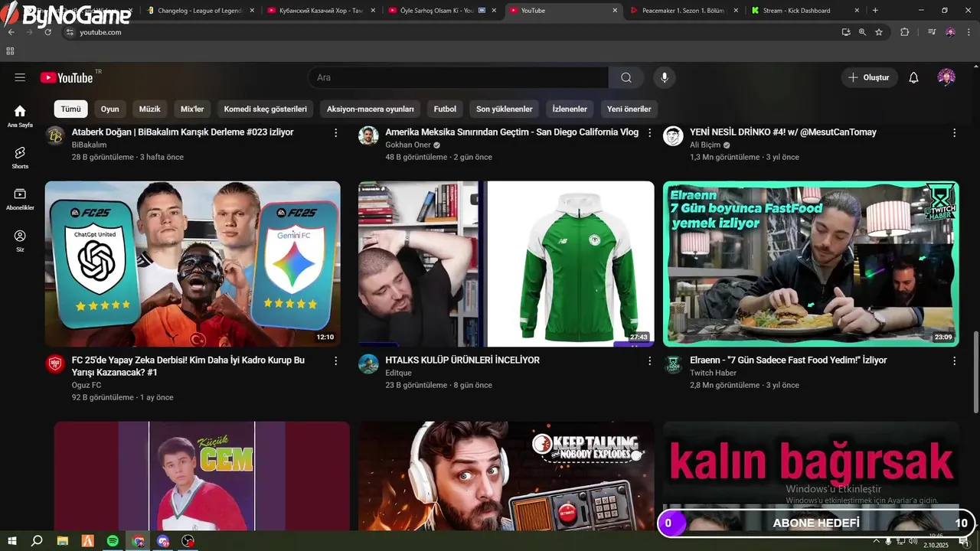The width and height of the screenshot is (980, 551).
Task: Click the BiBakalım channel avatar
Action: pyautogui.click(x=55, y=135)
